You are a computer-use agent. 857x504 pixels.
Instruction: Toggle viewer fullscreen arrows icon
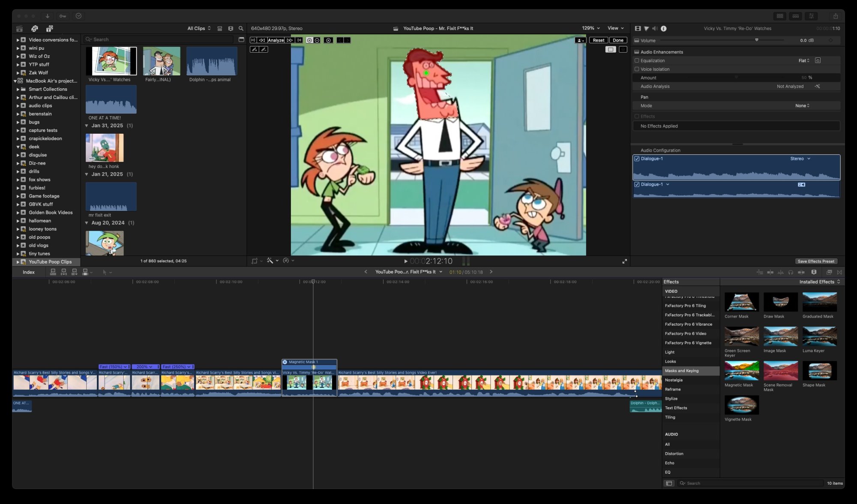[624, 261]
